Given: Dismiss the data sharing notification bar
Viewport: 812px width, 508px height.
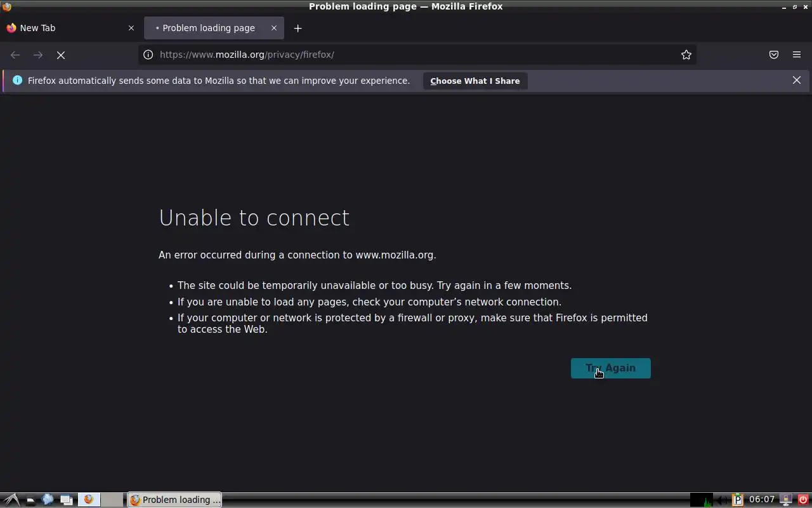Looking at the screenshot, I should coord(797,80).
